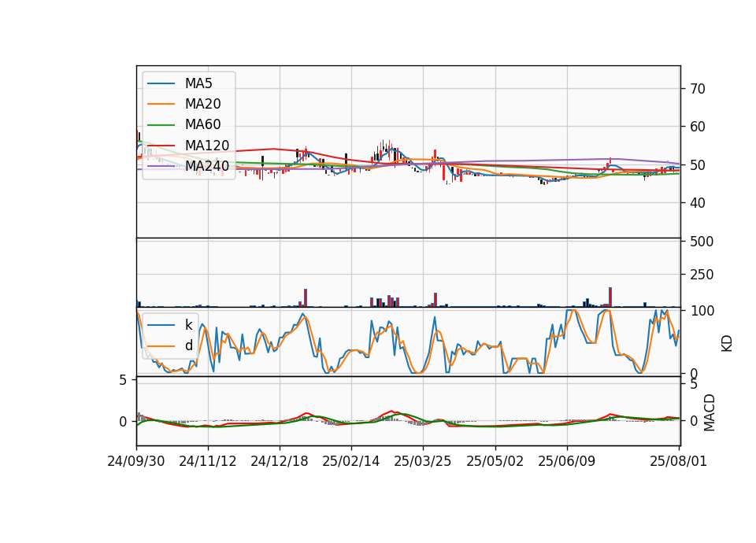The image size is (756, 543).
Task: Click the d legend label in KD panel
Action: point(188,345)
